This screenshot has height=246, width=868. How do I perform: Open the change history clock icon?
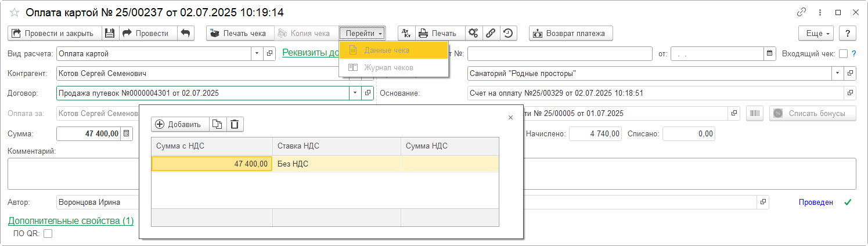click(x=508, y=33)
